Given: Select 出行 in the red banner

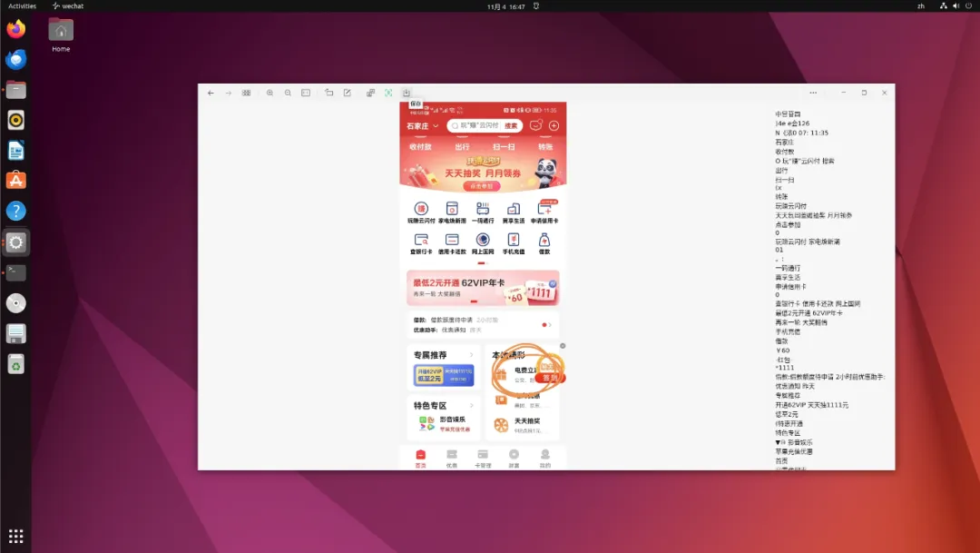Looking at the screenshot, I should 462,147.
